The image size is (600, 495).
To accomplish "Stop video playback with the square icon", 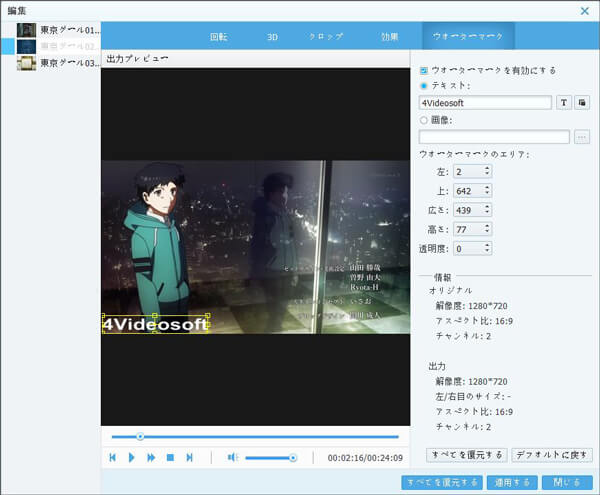I will (170, 457).
